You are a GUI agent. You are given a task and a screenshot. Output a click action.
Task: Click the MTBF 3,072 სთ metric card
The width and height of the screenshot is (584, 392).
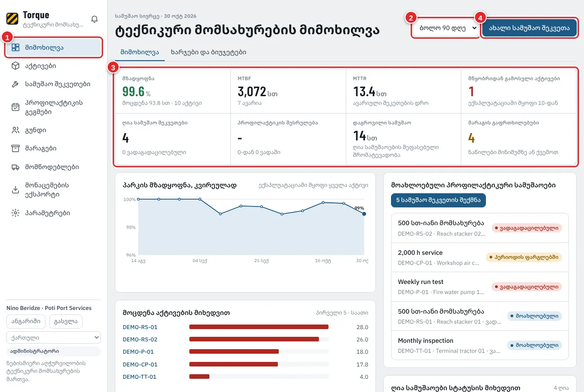point(288,91)
